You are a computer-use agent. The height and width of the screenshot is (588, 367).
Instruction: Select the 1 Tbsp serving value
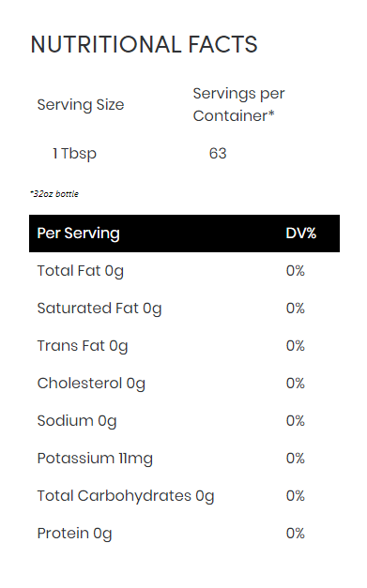[75, 154]
